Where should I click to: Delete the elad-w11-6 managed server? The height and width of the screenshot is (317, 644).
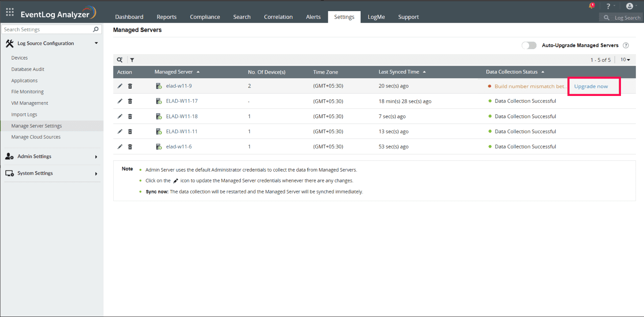pos(130,147)
